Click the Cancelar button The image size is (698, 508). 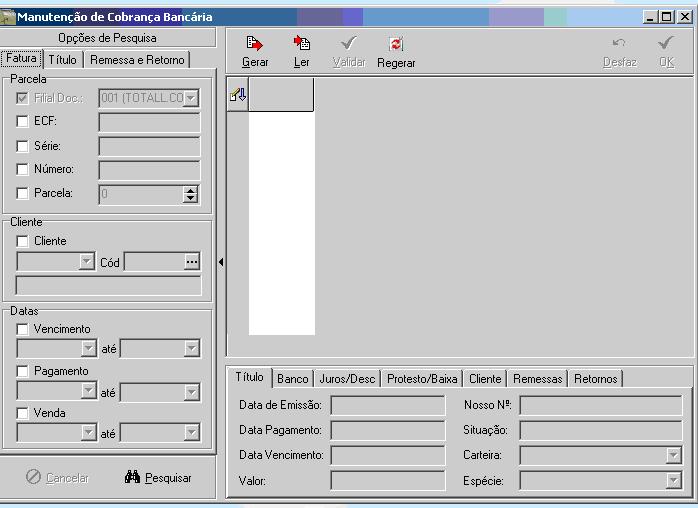(x=58, y=478)
